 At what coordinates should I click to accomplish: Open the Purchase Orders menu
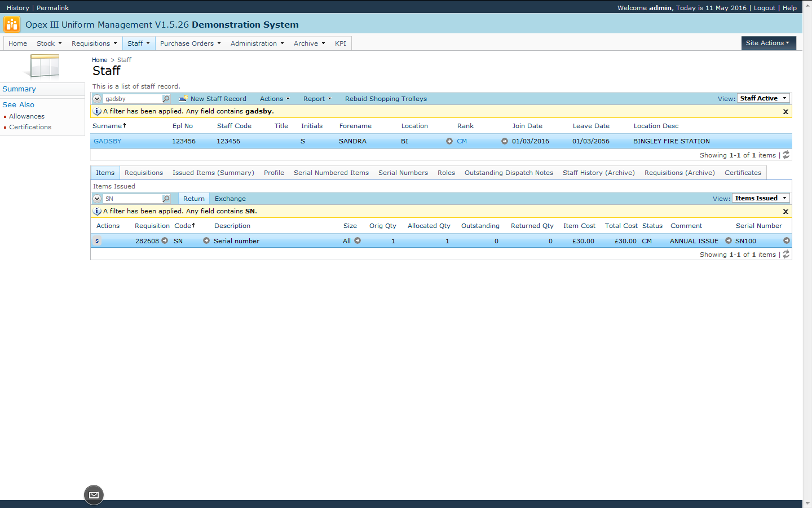(190, 43)
